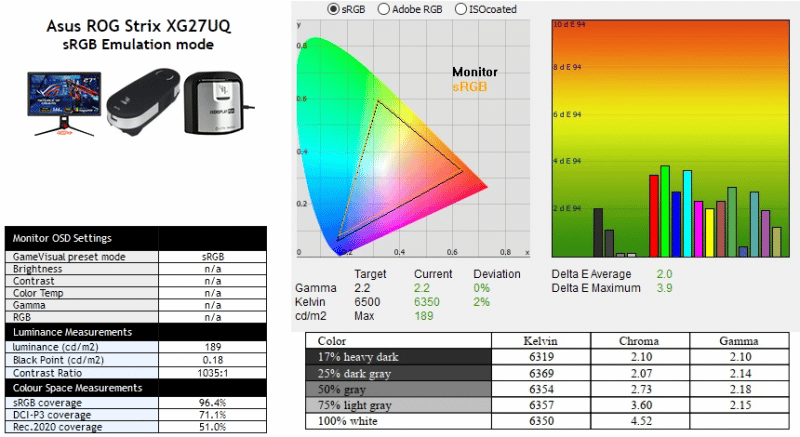Screen dimensions: 800x437
Task: Click the black Monitor legend label
Action: pos(474,72)
